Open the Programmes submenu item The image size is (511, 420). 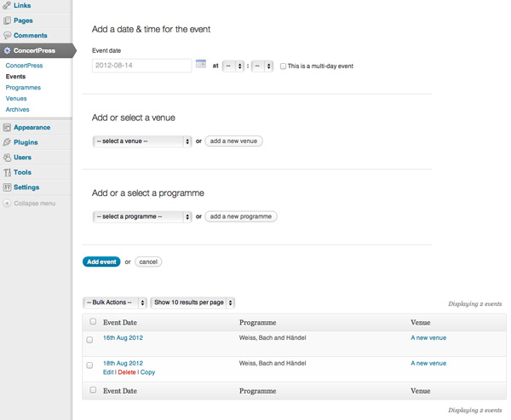pyautogui.click(x=23, y=88)
